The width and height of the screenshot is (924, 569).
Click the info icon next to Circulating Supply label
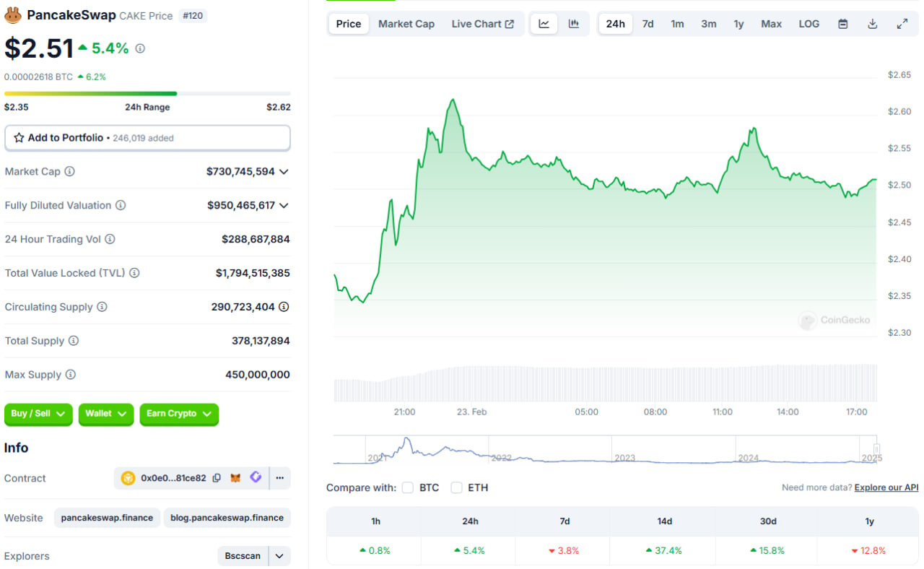(x=102, y=307)
